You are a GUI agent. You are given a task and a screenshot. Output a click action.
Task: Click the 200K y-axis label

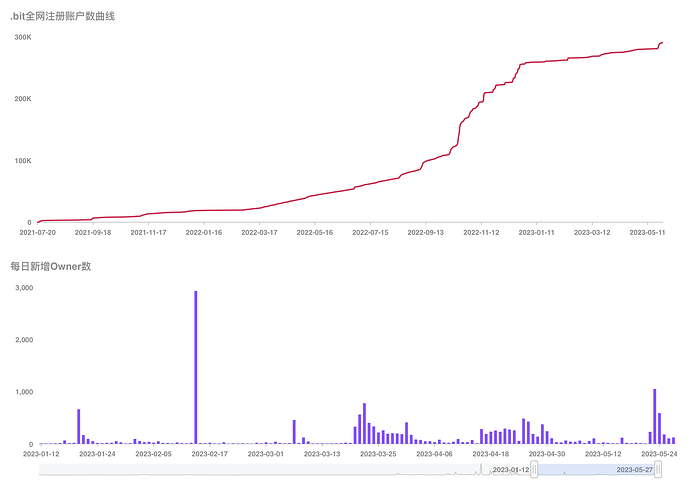[x=23, y=99]
